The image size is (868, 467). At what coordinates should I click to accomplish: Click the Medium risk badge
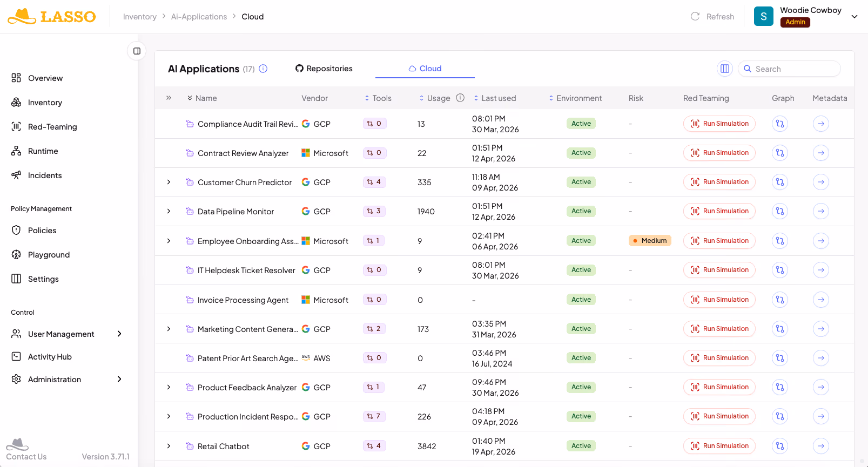tap(650, 241)
